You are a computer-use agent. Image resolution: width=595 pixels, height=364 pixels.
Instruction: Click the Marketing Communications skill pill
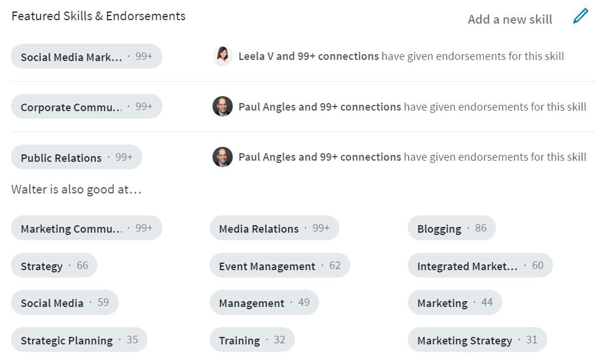pyautogui.click(x=86, y=228)
